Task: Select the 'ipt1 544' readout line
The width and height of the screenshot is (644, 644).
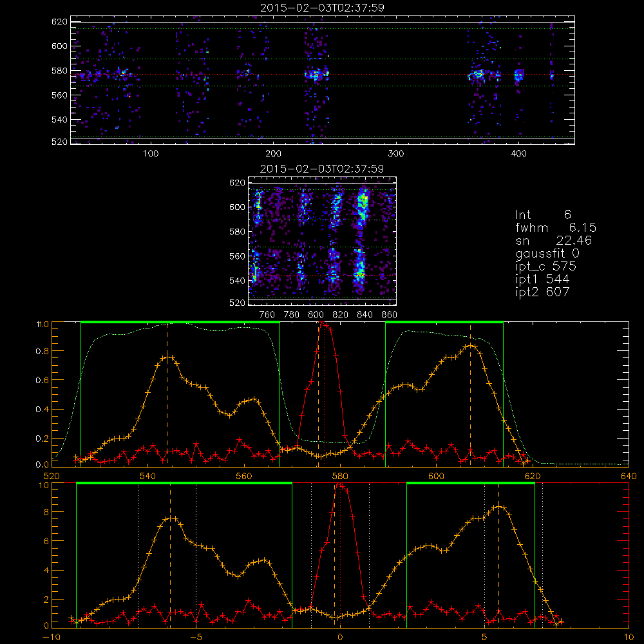Action: (x=542, y=279)
